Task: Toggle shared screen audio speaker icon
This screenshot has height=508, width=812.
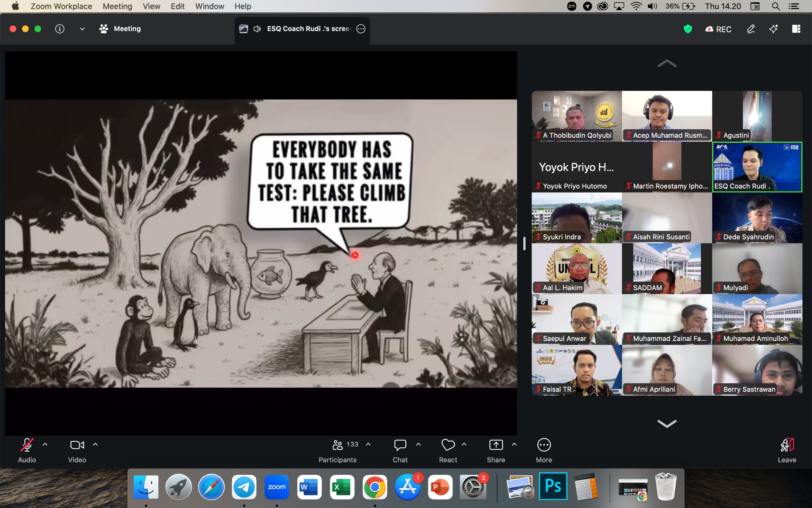Action: tap(257, 29)
